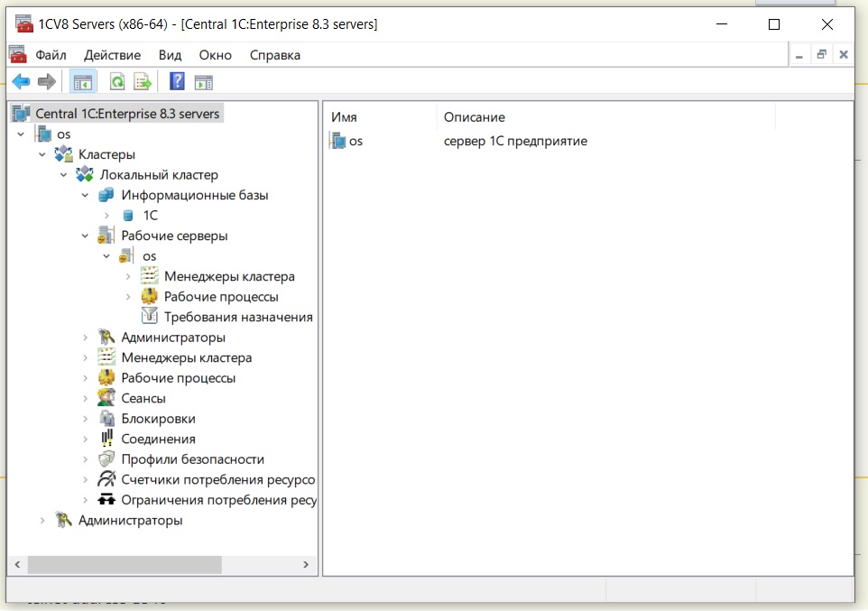Image resolution: width=868 pixels, height=611 pixels.
Task: Expand the Профили безопасности node
Action: pyautogui.click(x=85, y=459)
